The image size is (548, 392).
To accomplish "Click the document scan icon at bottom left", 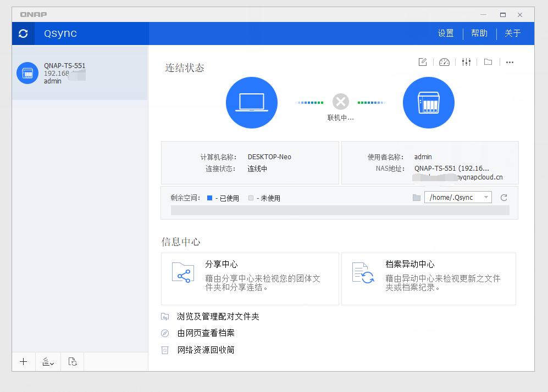I will pyautogui.click(x=72, y=362).
